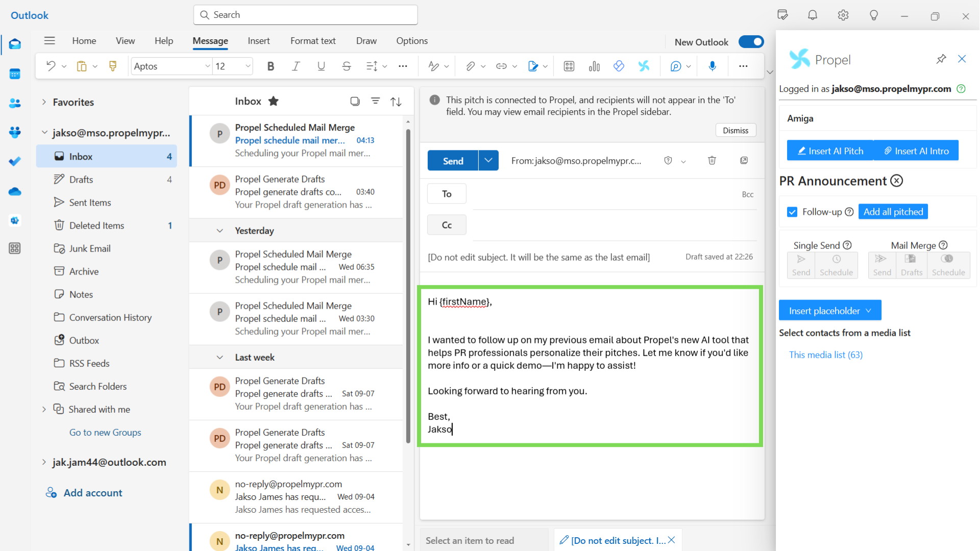Click Insert AI Intro button
Screen dimensions: 980x551
(916, 151)
